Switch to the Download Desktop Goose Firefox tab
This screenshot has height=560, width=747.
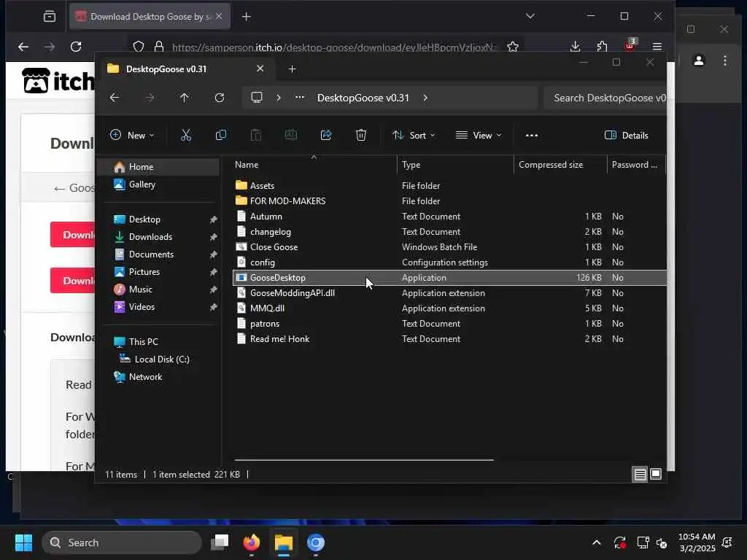150,17
